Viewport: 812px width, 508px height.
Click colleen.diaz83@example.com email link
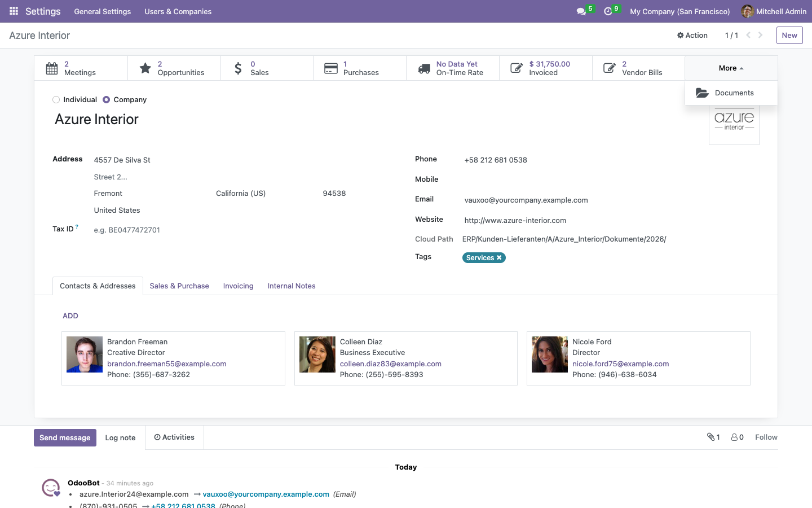tap(391, 364)
